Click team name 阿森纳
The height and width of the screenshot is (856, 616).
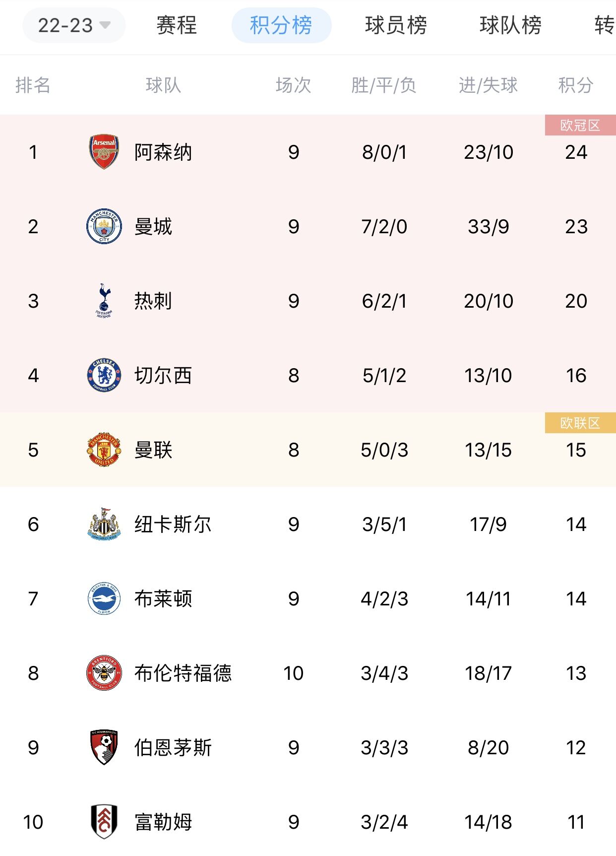pos(163,152)
